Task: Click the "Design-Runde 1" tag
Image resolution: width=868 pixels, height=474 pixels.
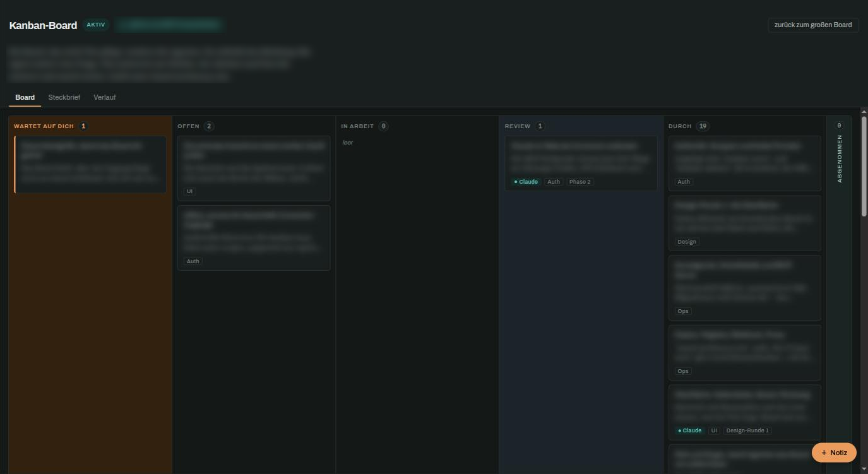Action: [747, 430]
